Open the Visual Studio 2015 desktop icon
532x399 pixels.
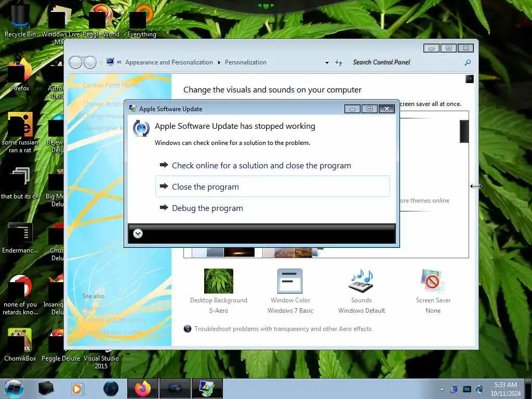click(101, 358)
